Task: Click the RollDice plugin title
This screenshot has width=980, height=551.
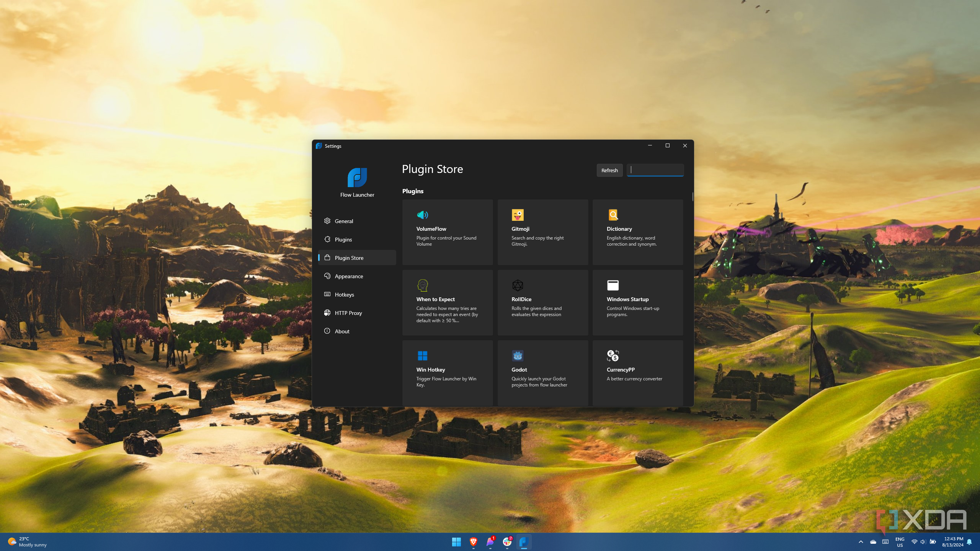Action: 521,299
